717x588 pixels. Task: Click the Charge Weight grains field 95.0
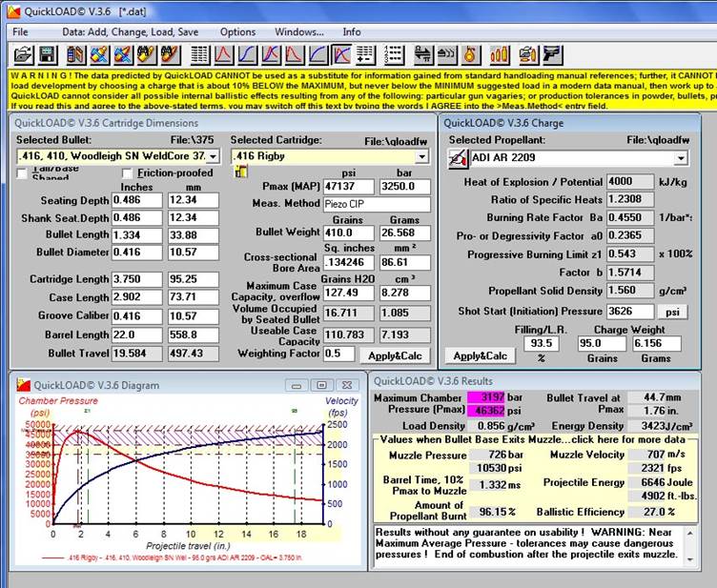click(602, 344)
